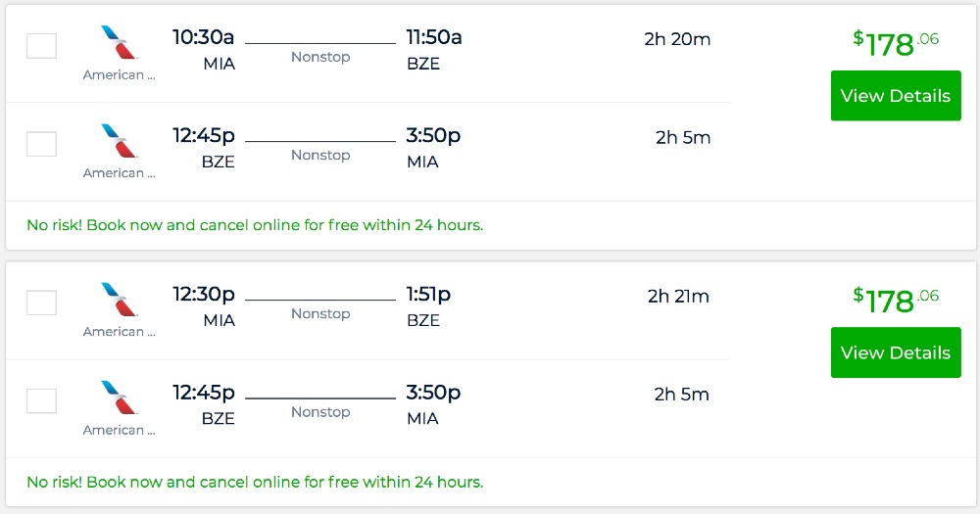
Task: Click the Nonstop label on 12:30p flight
Action: coord(320,314)
